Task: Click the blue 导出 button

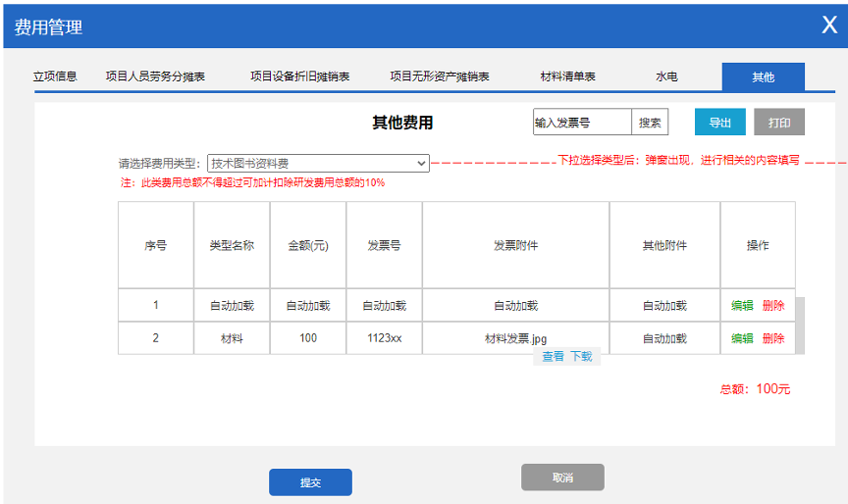Action: pyautogui.click(x=720, y=123)
